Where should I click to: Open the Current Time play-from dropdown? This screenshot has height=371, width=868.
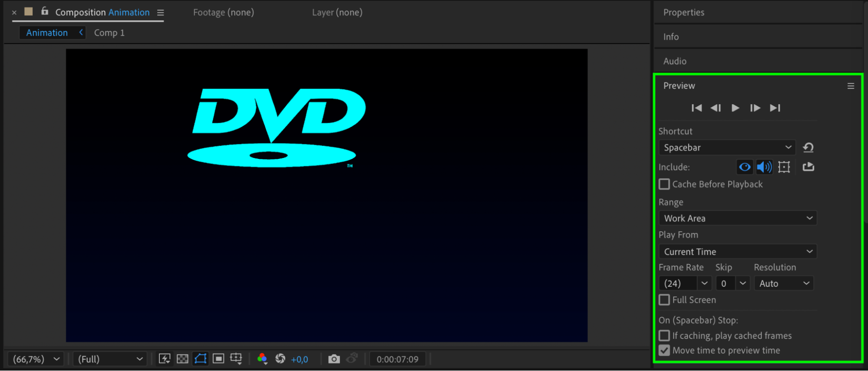[738, 252]
